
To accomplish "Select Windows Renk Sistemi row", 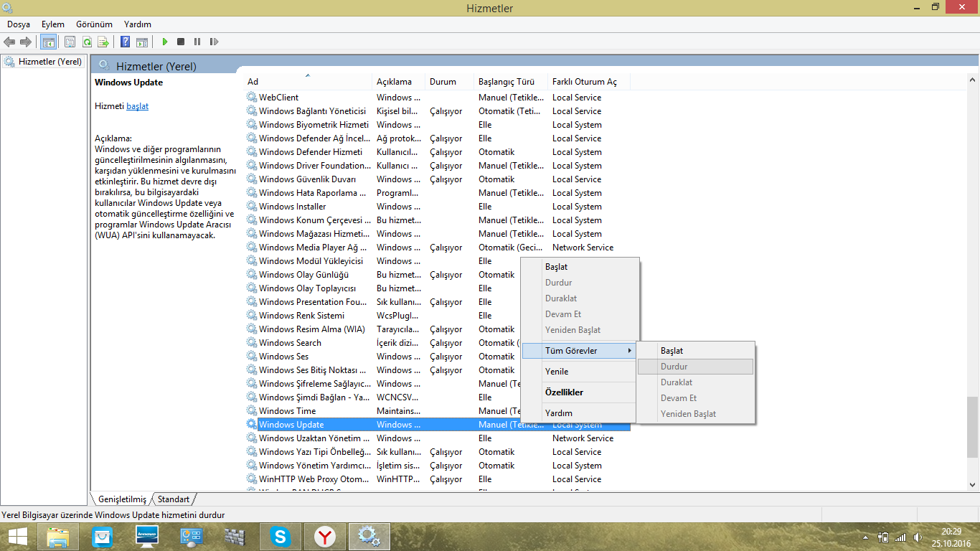I will 438,316.
